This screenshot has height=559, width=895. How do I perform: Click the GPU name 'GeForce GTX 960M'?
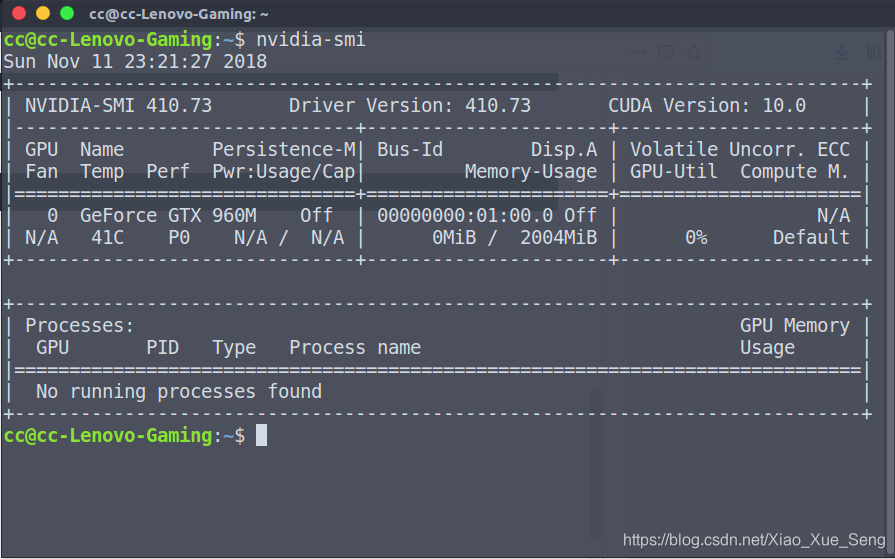(x=168, y=216)
